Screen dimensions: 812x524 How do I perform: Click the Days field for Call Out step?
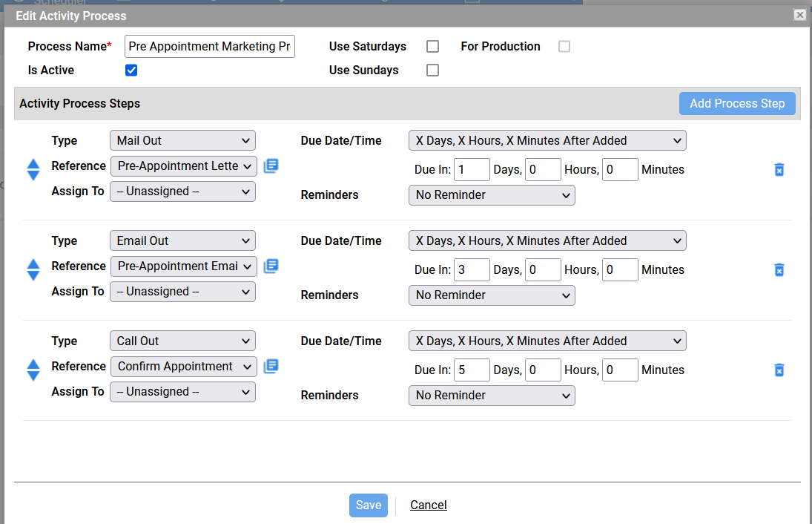tap(472, 370)
